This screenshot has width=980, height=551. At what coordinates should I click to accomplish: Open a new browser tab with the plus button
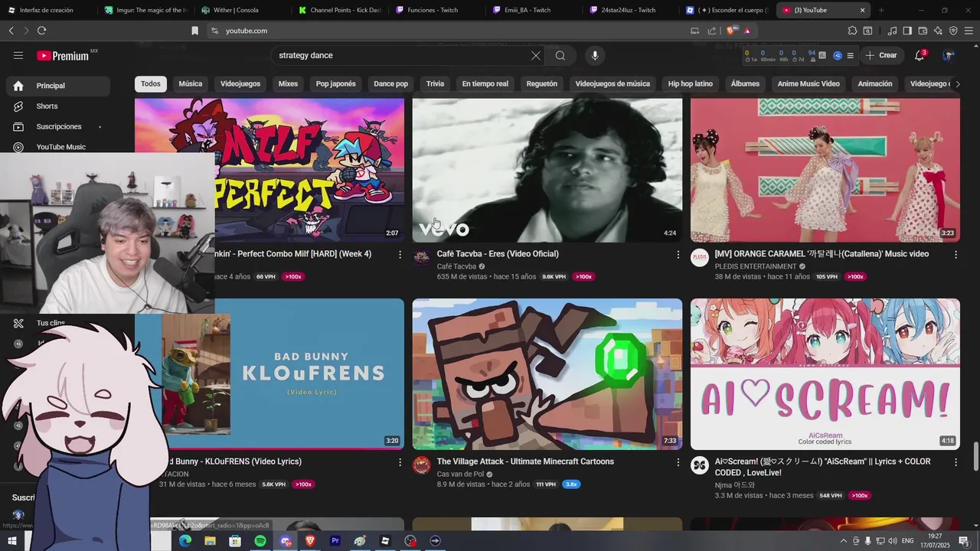coord(881,10)
